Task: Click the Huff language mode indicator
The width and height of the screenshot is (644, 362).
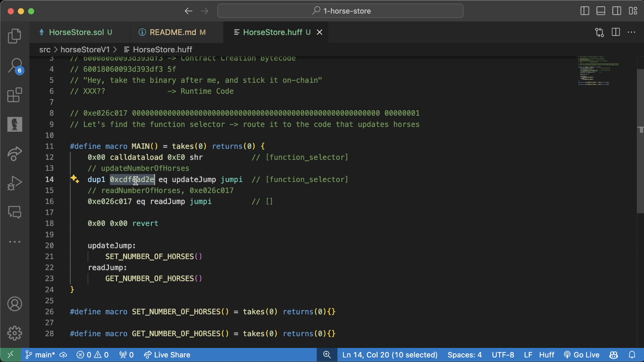Action: click(x=546, y=355)
